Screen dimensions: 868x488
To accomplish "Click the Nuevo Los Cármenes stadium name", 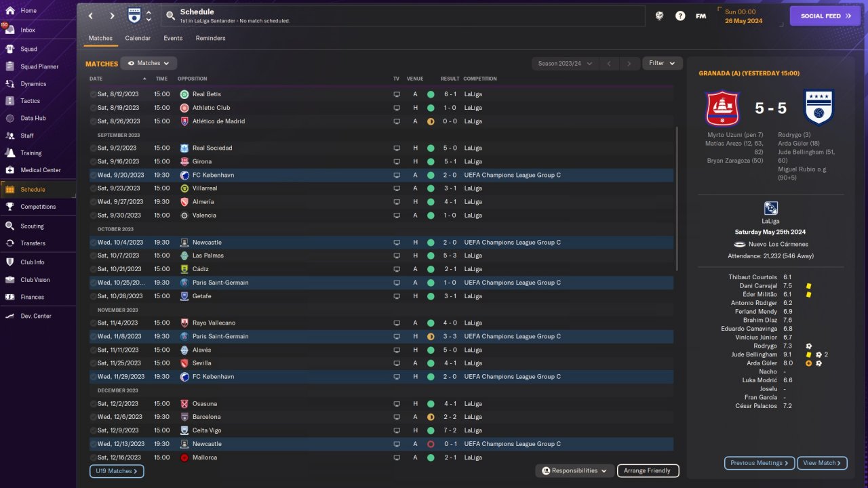I will click(x=778, y=244).
